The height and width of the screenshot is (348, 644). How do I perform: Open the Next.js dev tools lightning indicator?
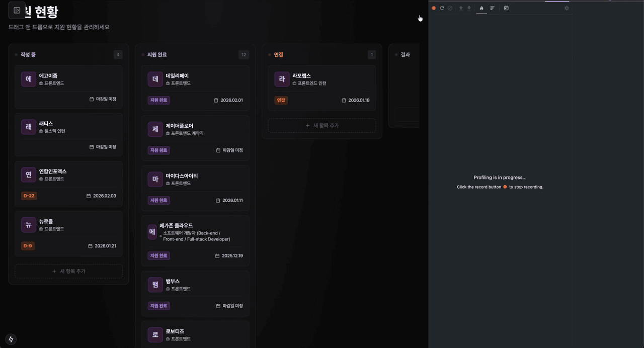click(x=11, y=339)
